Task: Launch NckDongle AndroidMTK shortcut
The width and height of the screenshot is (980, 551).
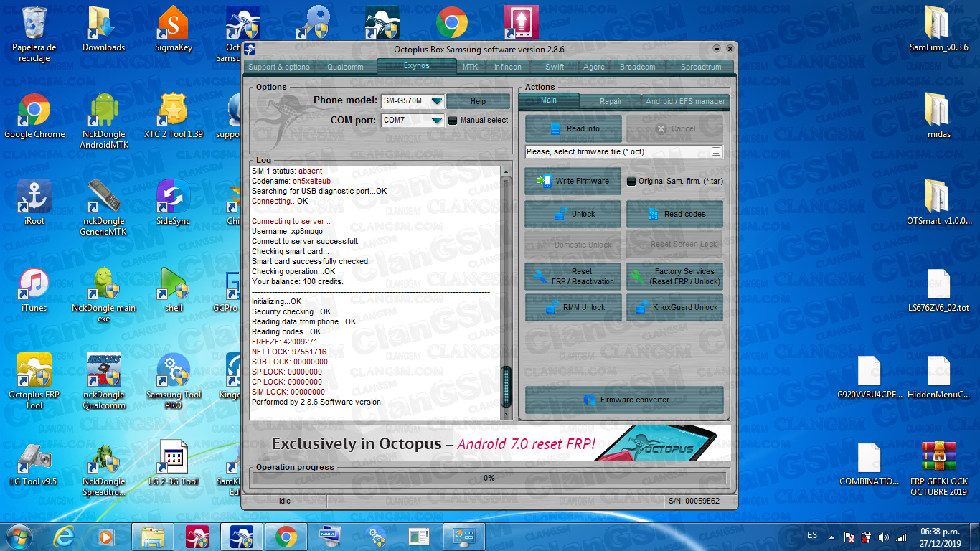Action: coord(103,121)
